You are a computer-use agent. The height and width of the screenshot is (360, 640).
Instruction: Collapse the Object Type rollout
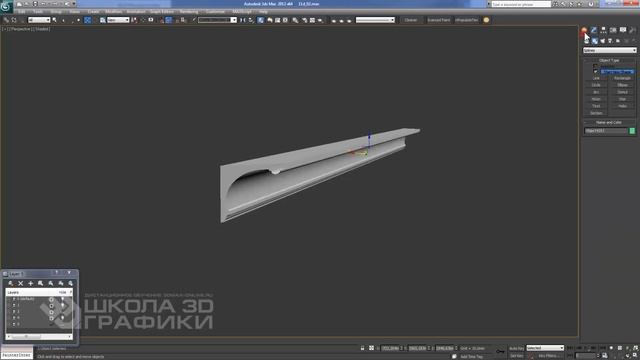point(609,60)
